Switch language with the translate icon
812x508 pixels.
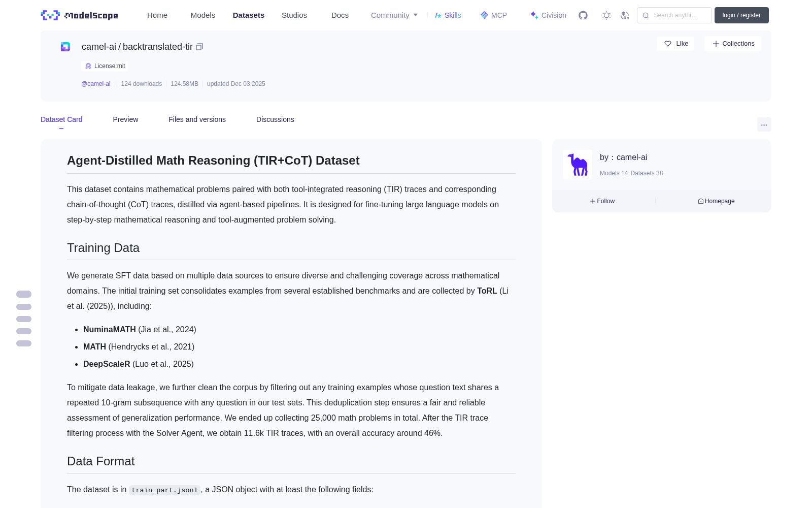pyautogui.click(x=625, y=15)
